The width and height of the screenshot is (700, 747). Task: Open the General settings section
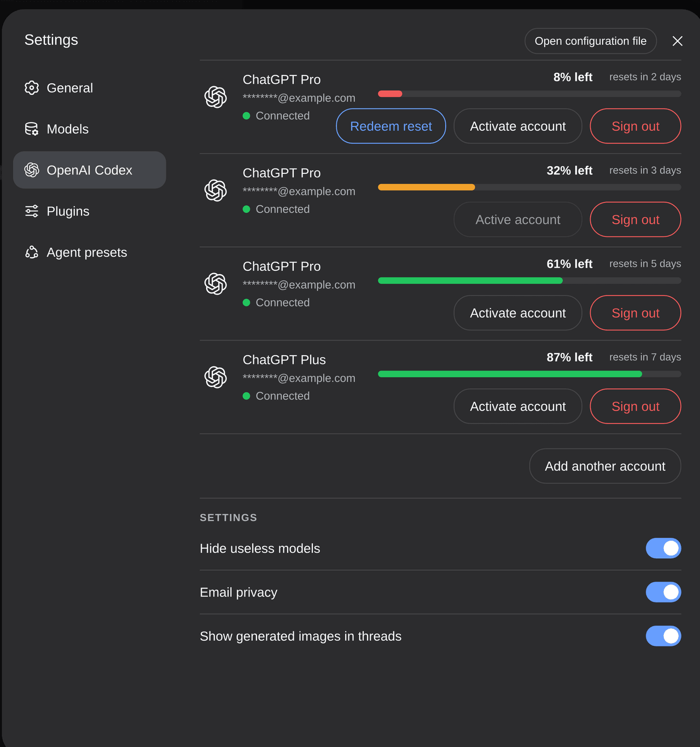[x=90, y=88]
